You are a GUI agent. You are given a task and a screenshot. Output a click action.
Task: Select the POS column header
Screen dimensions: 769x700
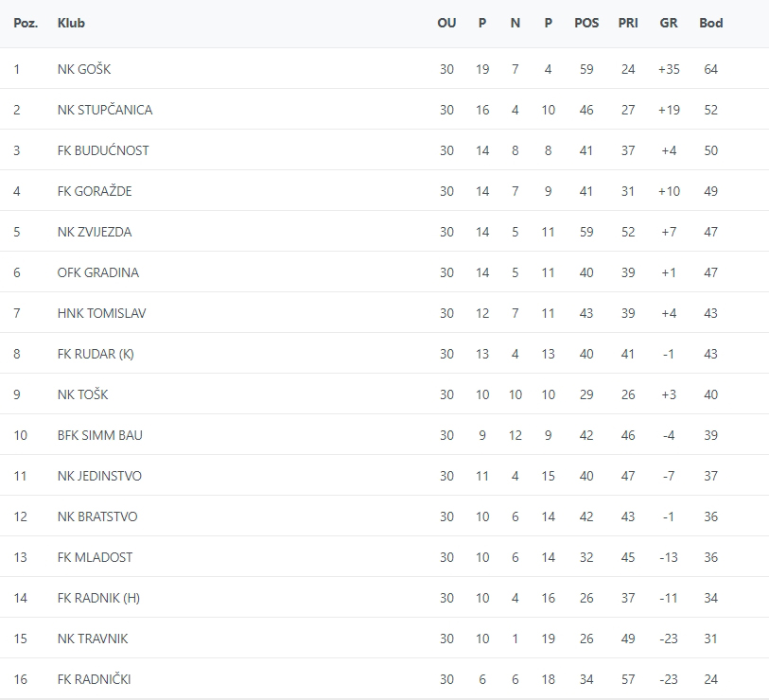point(586,23)
